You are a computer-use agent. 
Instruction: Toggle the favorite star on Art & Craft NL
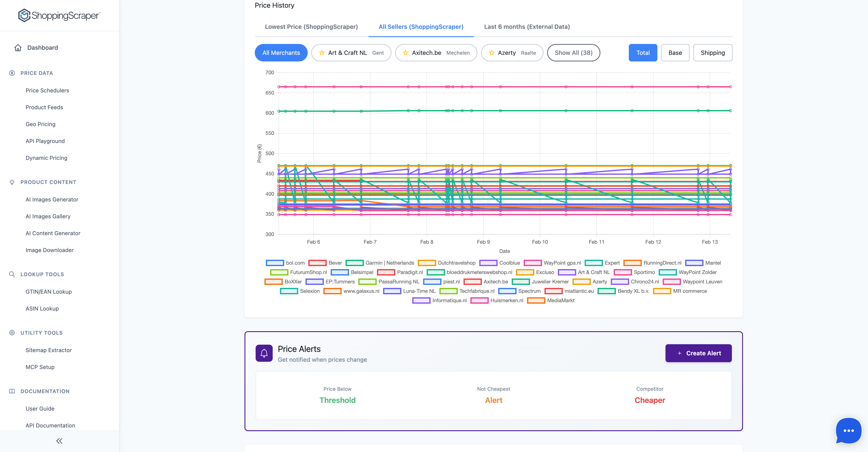coord(322,52)
